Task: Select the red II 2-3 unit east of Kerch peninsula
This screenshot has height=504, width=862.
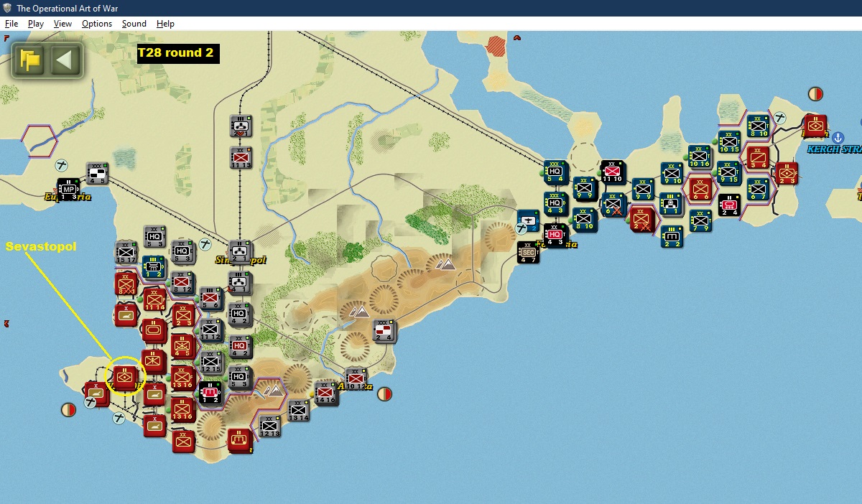Action: tap(787, 173)
